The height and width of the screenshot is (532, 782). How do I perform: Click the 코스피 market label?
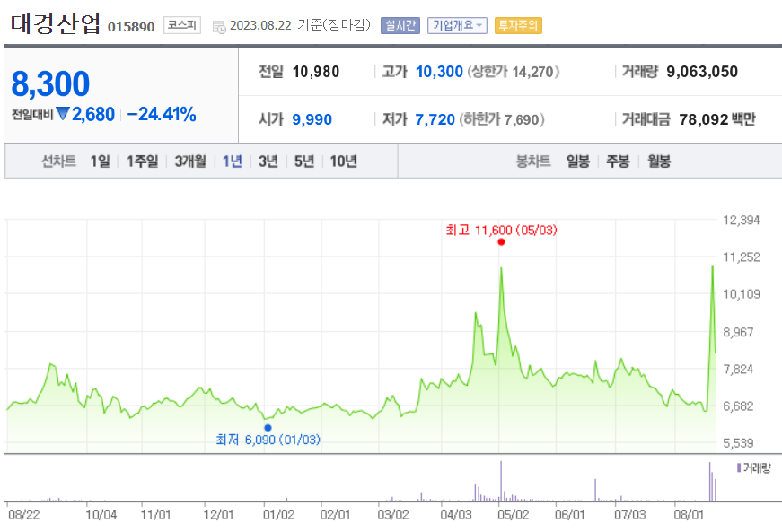(182, 25)
